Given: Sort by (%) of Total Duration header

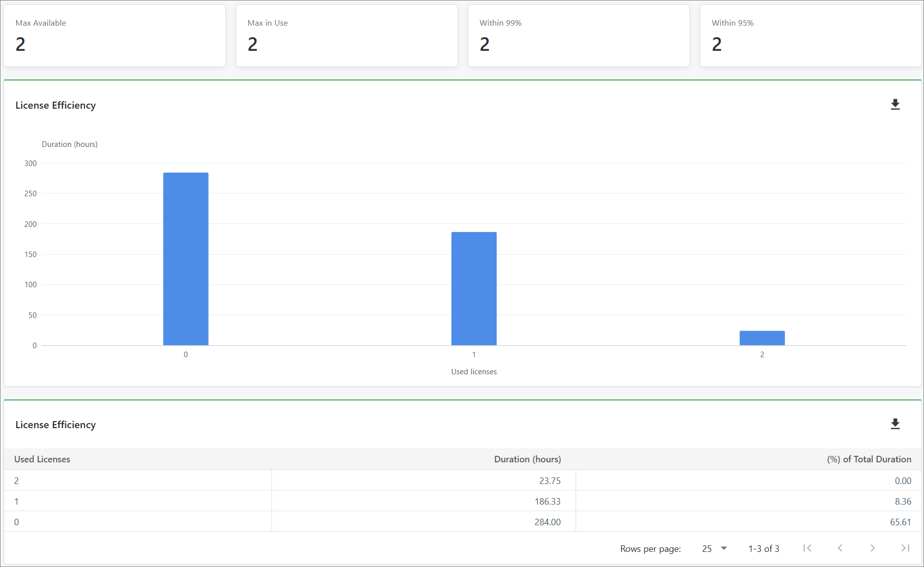Looking at the screenshot, I should 869,459.
